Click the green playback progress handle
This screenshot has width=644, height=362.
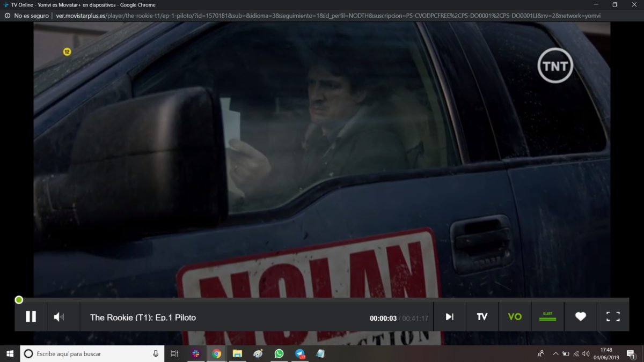(x=19, y=300)
